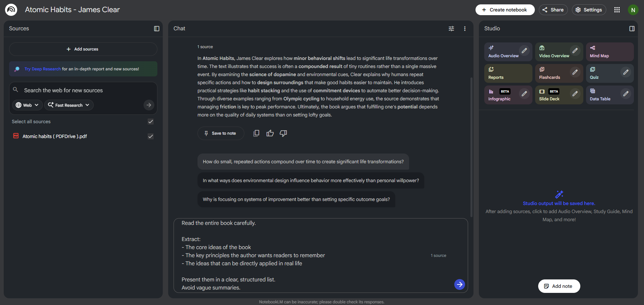
Task: Collapse the Studio panel
Action: [x=632, y=29]
